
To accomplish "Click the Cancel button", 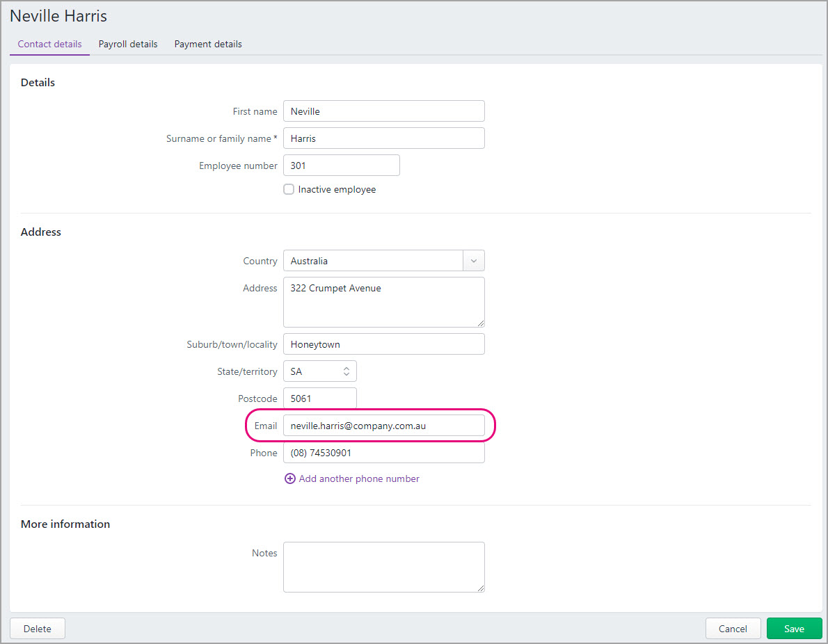I will point(733,628).
